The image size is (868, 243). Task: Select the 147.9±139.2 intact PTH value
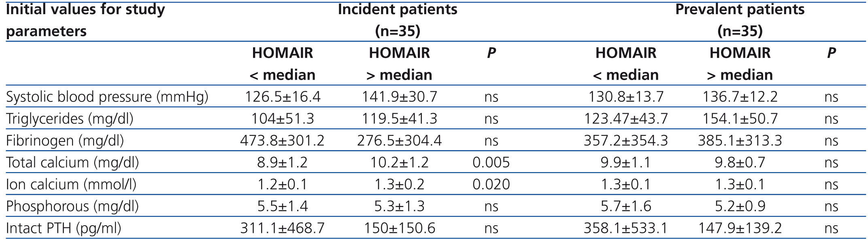740,228
